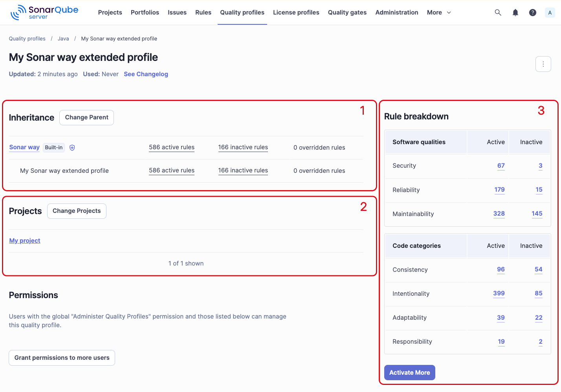This screenshot has width=561, height=392.
Task: Click the '1 of 1 shown' text
Action: tap(186, 264)
